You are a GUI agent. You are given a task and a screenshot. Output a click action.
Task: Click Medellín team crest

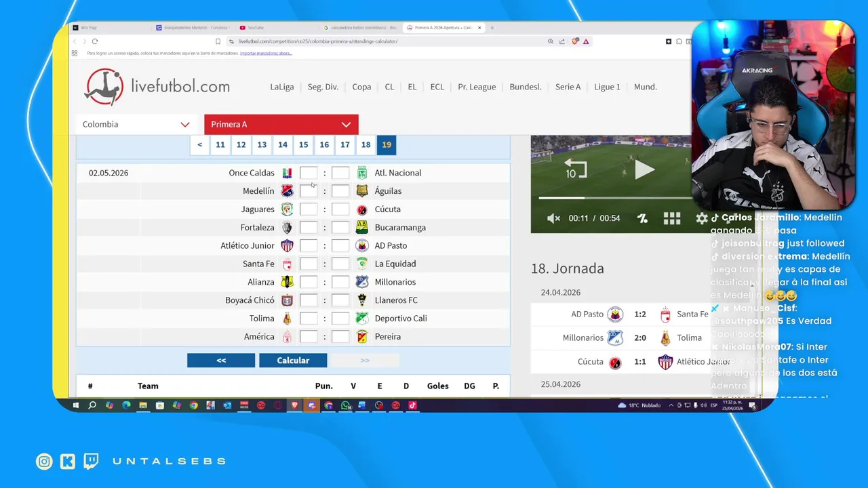pyautogui.click(x=287, y=191)
